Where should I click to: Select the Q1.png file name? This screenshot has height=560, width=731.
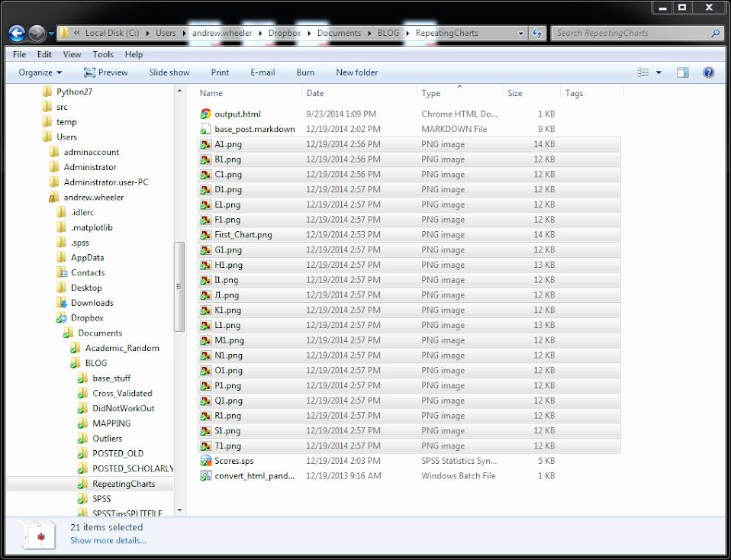click(228, 401)
